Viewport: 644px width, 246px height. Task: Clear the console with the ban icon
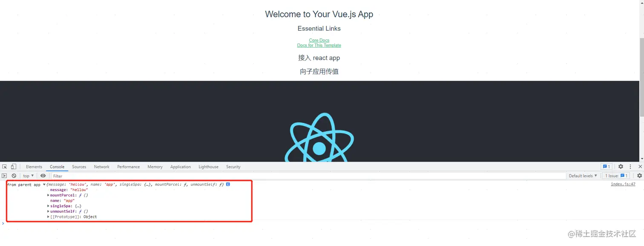pos(14,176)
